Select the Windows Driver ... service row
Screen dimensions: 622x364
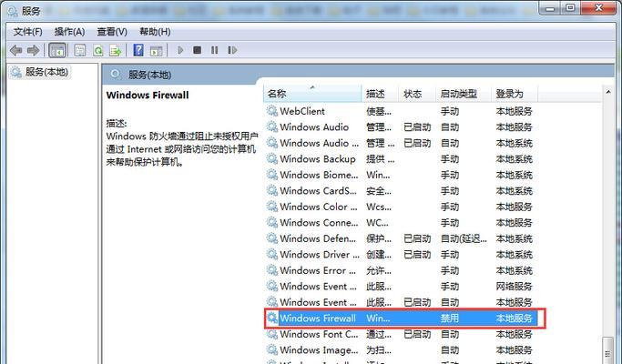[401, 254]
